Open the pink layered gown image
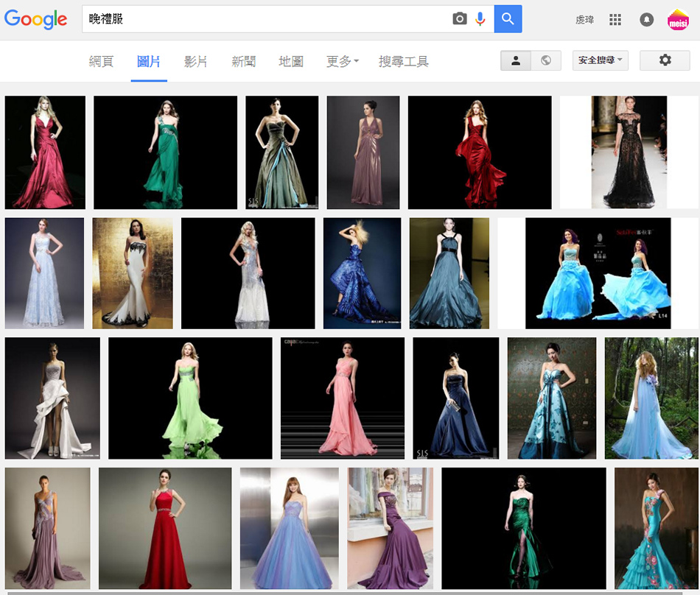Screen dimensions: 700x595 (343, 398)
